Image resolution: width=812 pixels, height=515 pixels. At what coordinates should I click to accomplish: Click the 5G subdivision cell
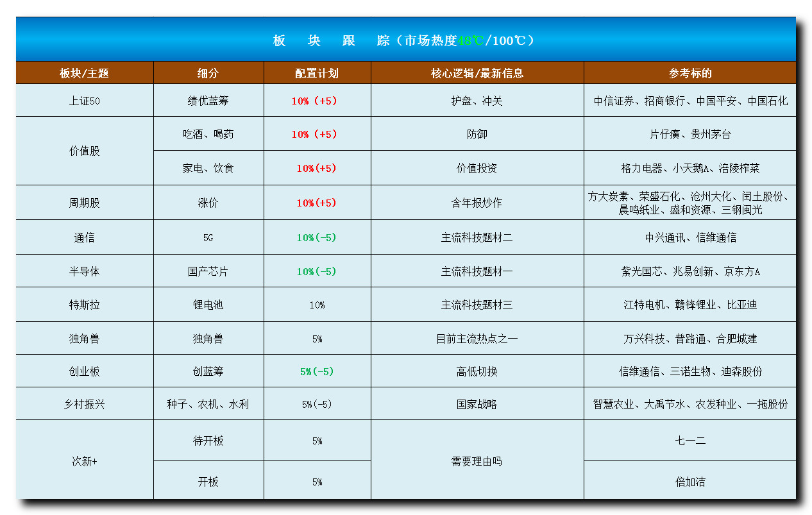tap(208, 237)
